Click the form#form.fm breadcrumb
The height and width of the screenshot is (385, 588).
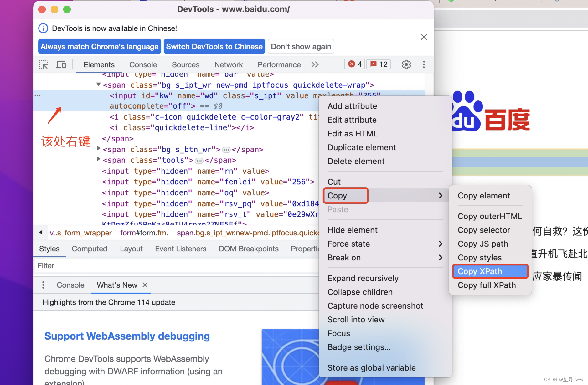click(144, 233)
